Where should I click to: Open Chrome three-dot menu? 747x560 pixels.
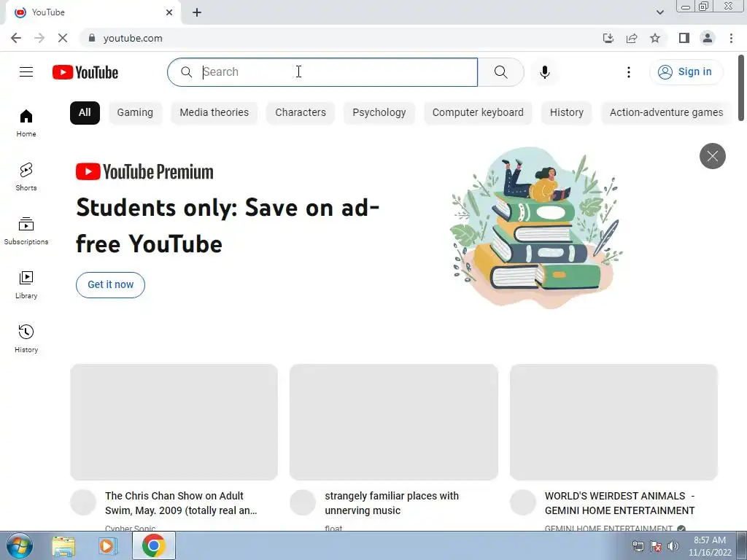[731, 38]
